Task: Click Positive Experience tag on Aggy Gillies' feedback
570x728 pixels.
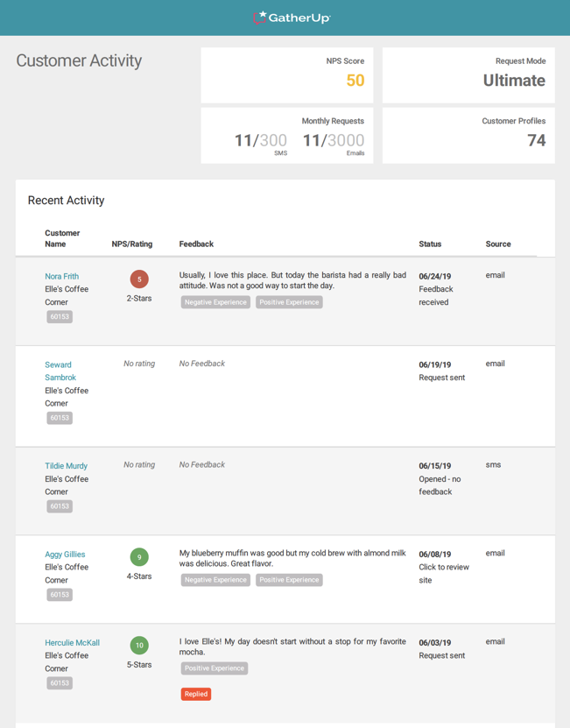Action: pyautogui.click(x=289, y=580)
